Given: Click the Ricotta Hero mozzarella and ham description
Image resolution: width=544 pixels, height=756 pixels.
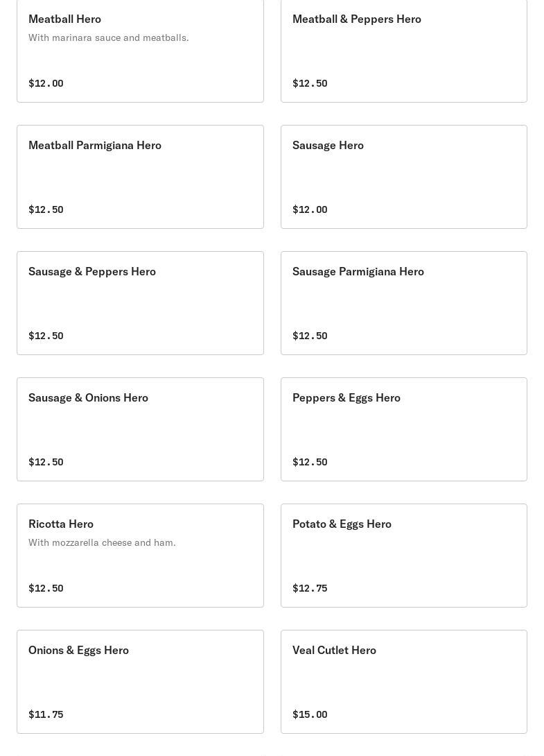Looking at the screenshot, I should (102, 542).
